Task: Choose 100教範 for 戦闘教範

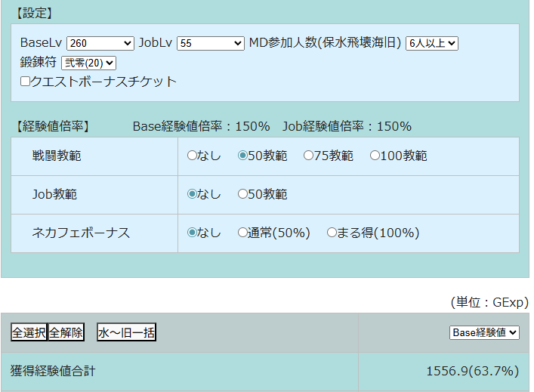Action: 375,156
